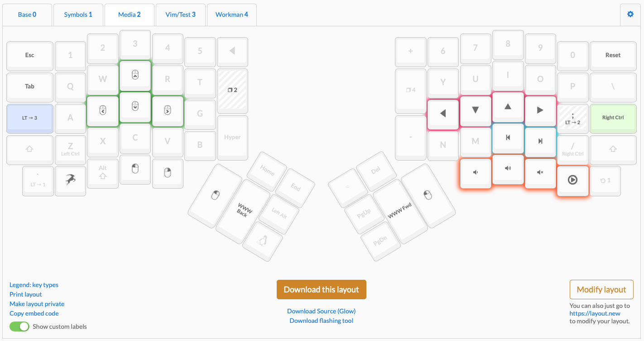644x341 pixels.
Task: Open the Legend: key types link
Action: click(x=34, y=285)
